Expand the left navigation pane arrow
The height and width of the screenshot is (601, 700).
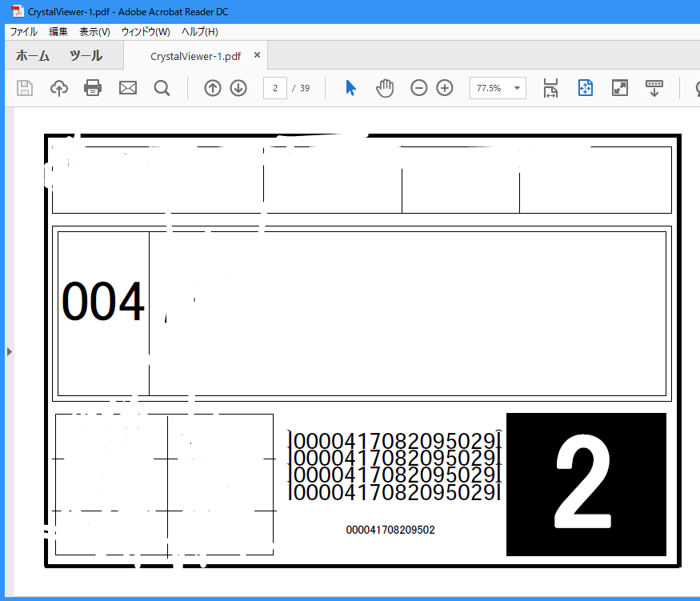coord(10,352)
